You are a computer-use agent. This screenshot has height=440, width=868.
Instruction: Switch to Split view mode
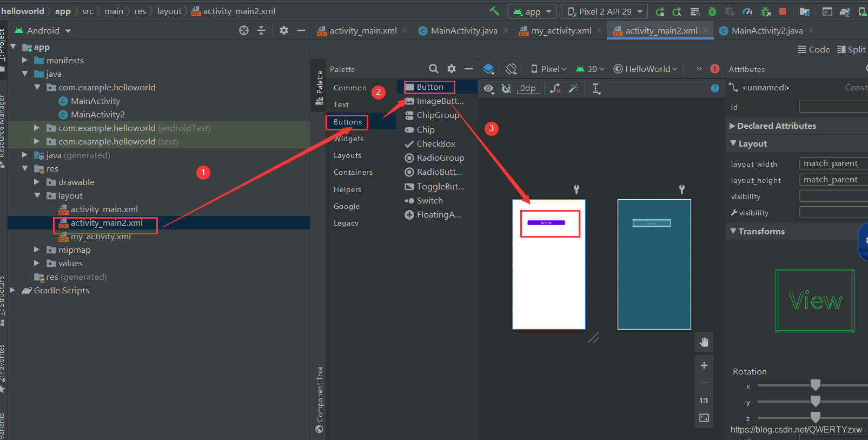(852, 49)
